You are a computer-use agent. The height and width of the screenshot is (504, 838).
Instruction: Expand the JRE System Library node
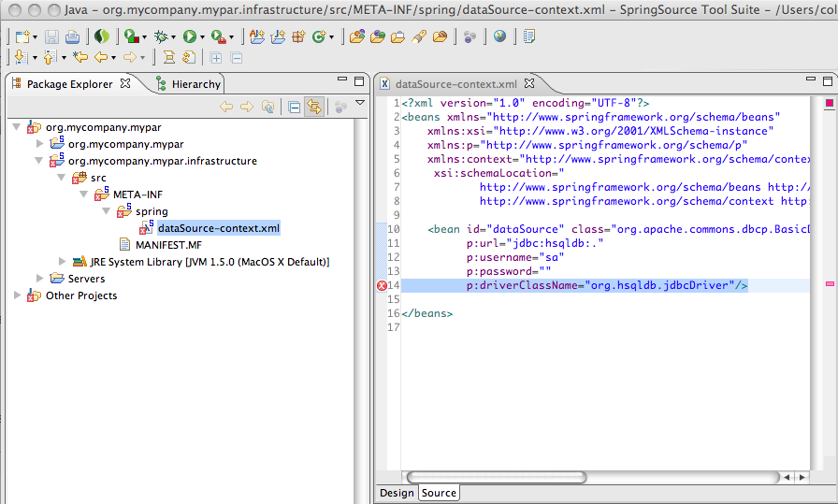pyautogui.click(x=63, y=262)
